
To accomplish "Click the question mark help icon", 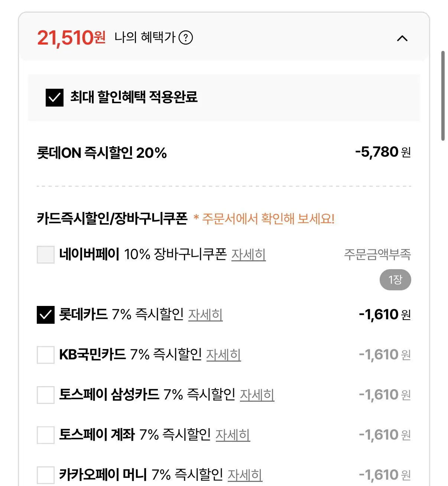I will pos(186,37).
